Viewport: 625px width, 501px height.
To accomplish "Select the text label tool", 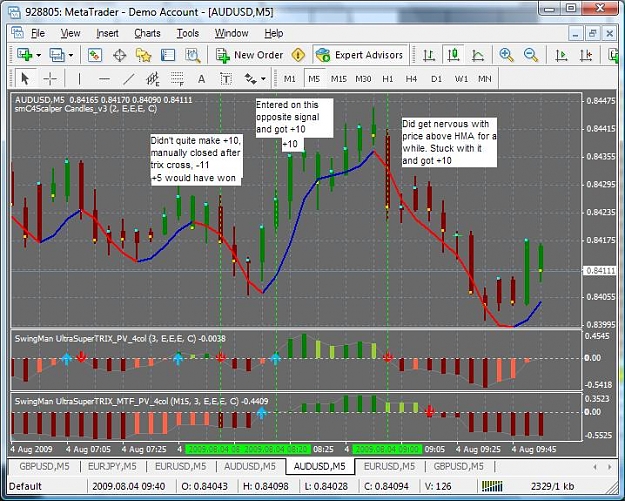I will (x=226, y=79).
